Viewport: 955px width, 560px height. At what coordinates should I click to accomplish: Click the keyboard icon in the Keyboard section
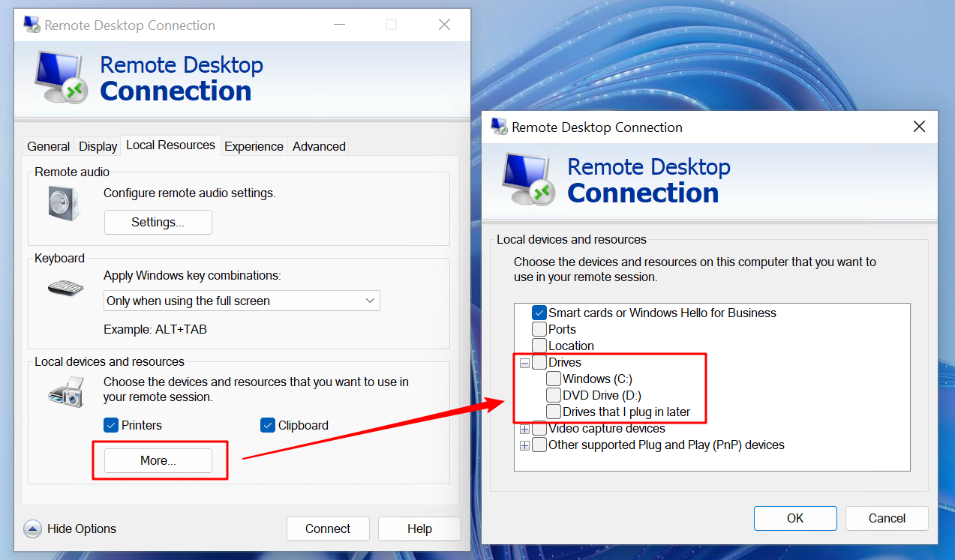coord(64,288)
